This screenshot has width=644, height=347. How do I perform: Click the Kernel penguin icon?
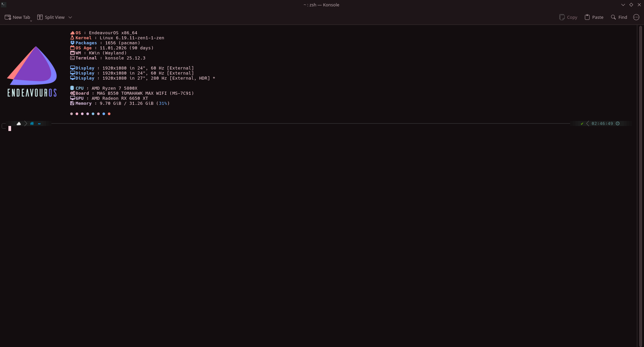click(72, 38)
